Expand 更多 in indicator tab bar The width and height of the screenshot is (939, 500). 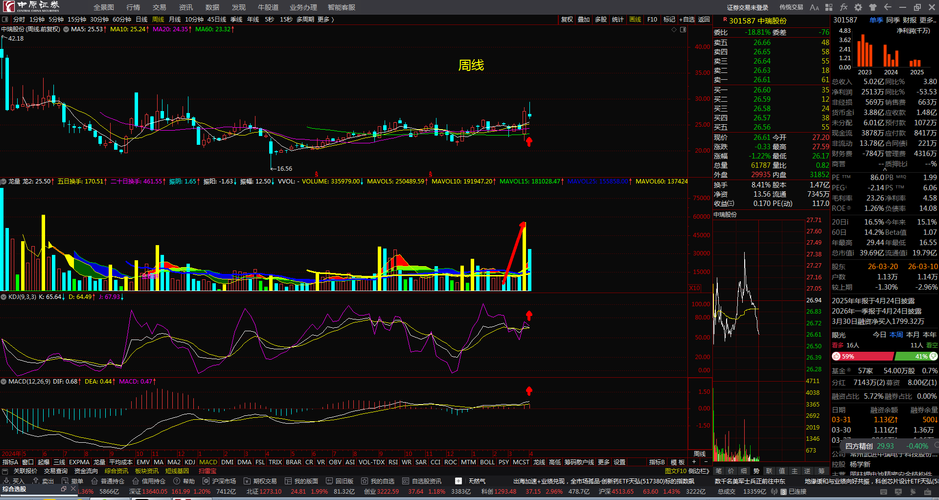[x=604, y=462]
